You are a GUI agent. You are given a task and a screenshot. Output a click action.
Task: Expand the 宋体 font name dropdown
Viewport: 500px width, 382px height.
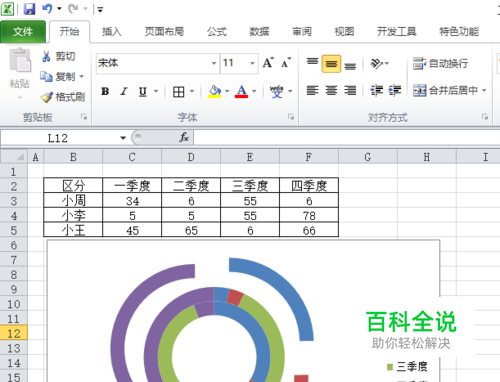coord(214,63)
